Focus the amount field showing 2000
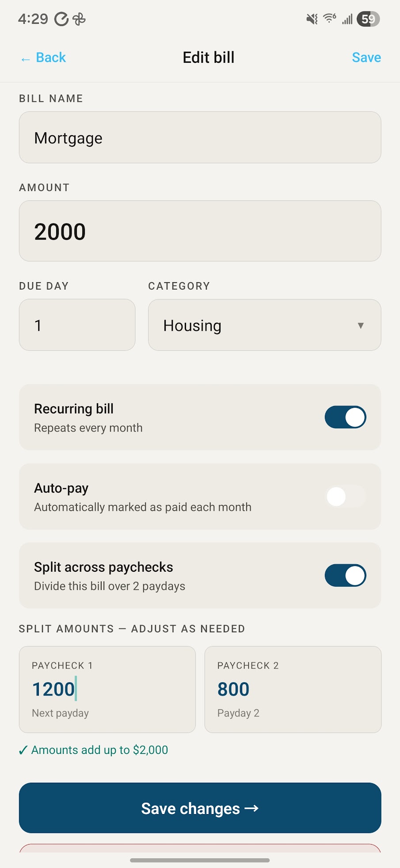This screenshot has height=868, width=400. coord(200,231)
